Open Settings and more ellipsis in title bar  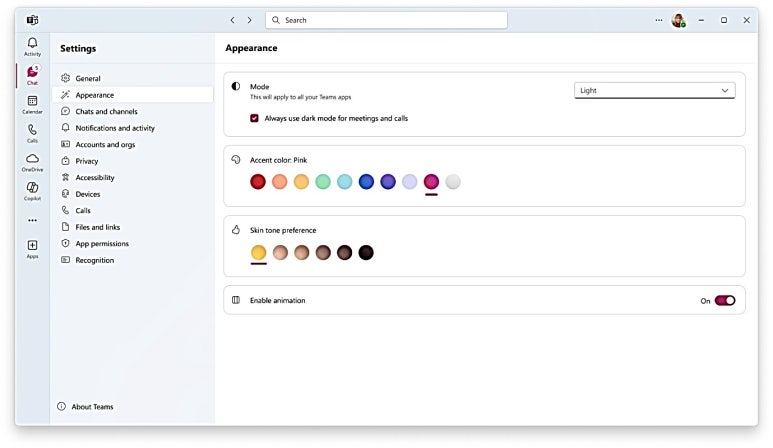coord(658,20)
